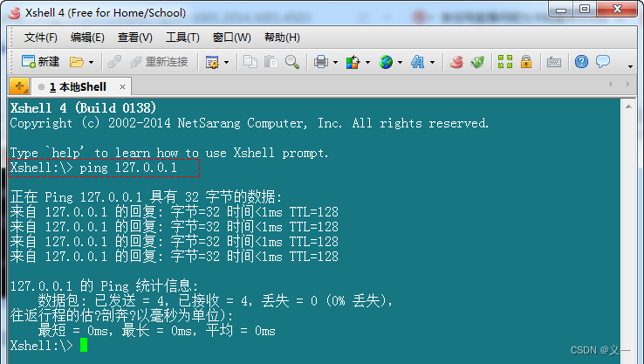This screenshot has width=644, height=364.
Task: Open the 工具(T) menu
Action: coord(182,38)
